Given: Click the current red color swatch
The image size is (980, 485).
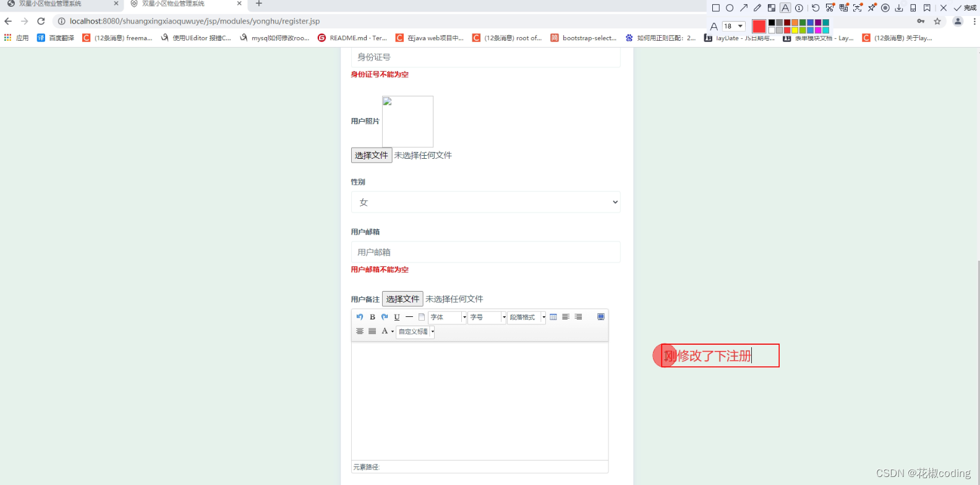Looking at the screenshot, I should (759, 27).
